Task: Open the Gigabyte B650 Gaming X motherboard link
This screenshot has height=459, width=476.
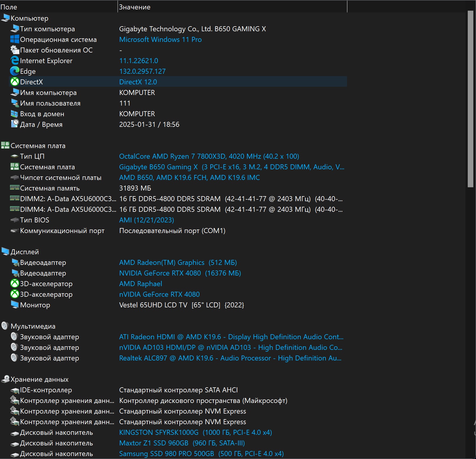Action: [232, 167]
